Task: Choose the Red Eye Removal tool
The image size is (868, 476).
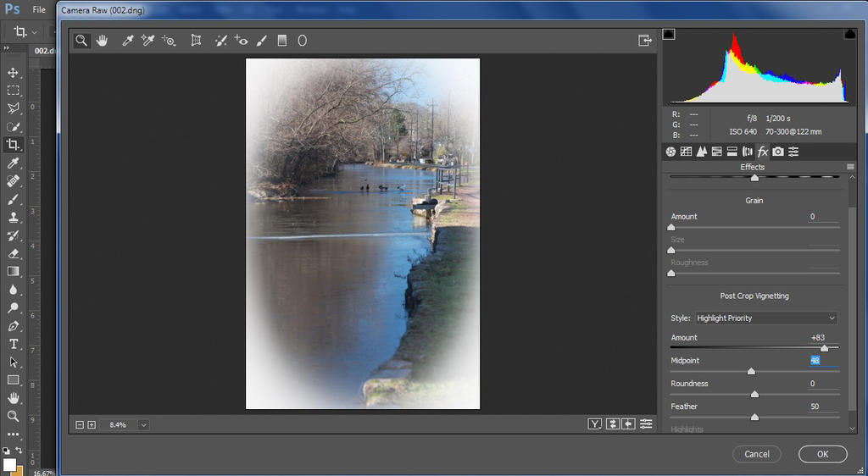Action: pos(241,40)
